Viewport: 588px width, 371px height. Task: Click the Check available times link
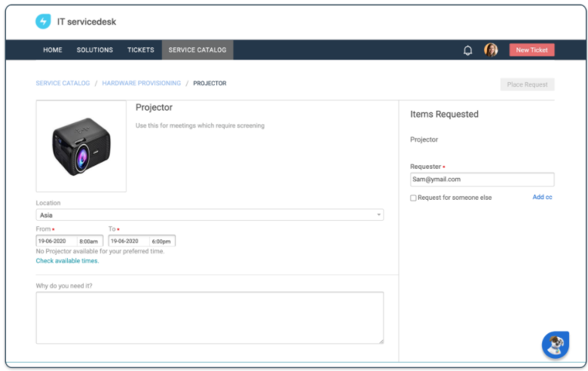[67, 261]
